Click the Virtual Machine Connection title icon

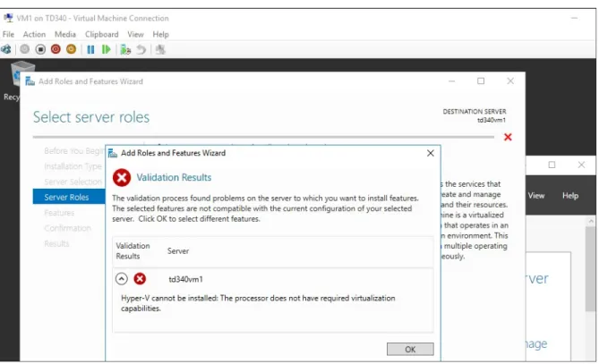(8, 18)
